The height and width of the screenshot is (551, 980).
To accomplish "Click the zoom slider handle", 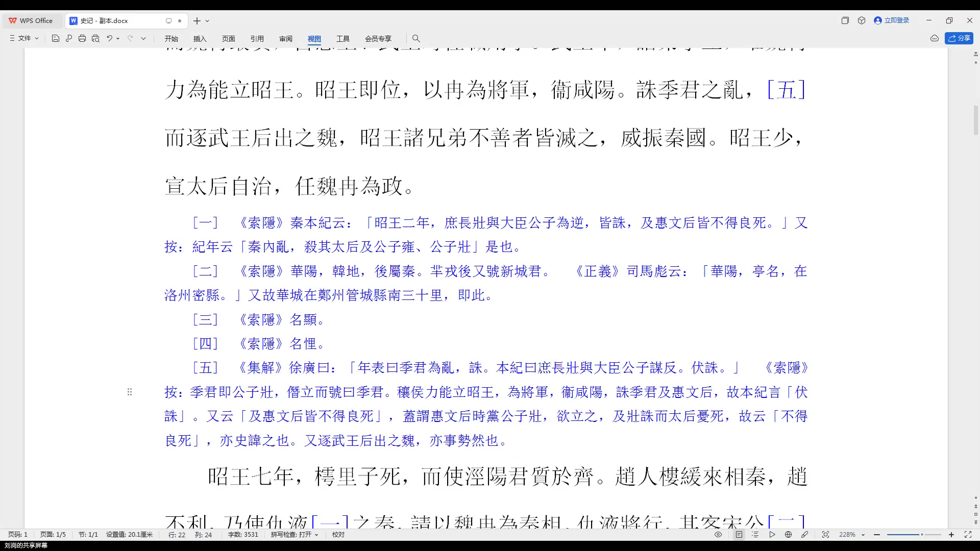I will click(922, 535).
